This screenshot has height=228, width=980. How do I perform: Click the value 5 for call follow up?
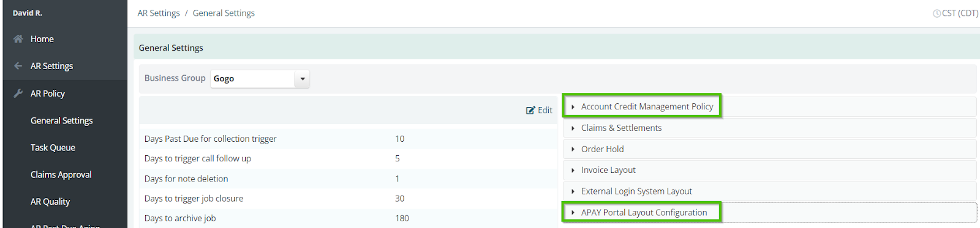pos(398,158)
